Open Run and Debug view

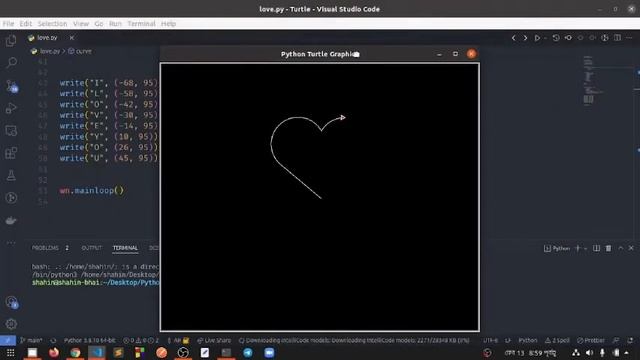point(11,108)
